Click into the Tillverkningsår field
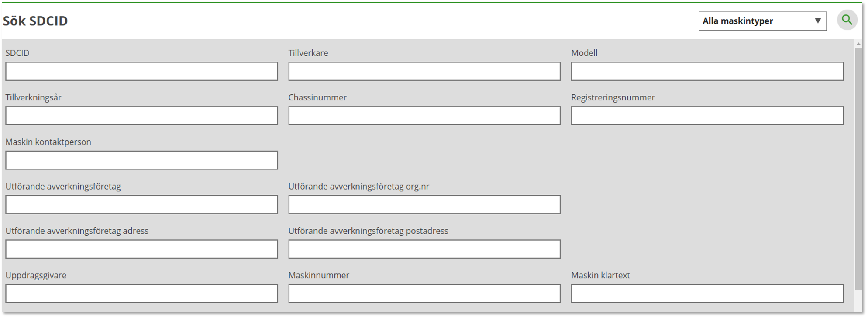The height and width of the screenshot is (318, 868). click(x=141, y=116)
